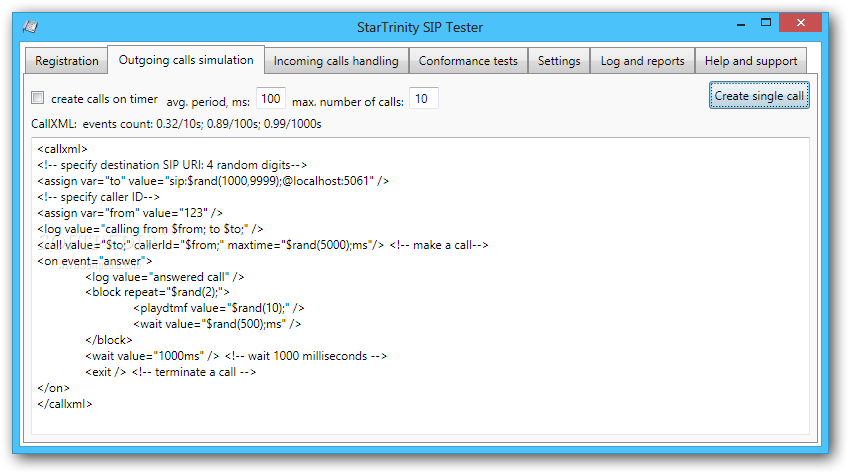
Task: Click the closing </callxml> line
Action: point(64,404)
